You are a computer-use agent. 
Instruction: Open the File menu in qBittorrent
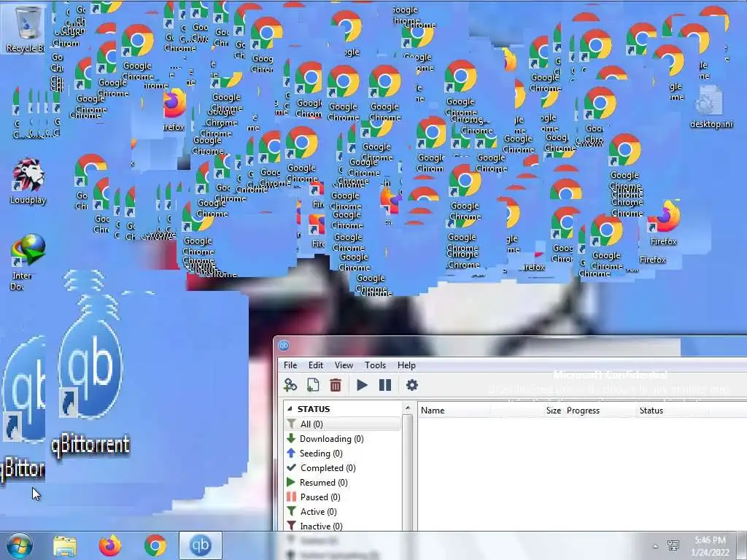pos(290,365)
